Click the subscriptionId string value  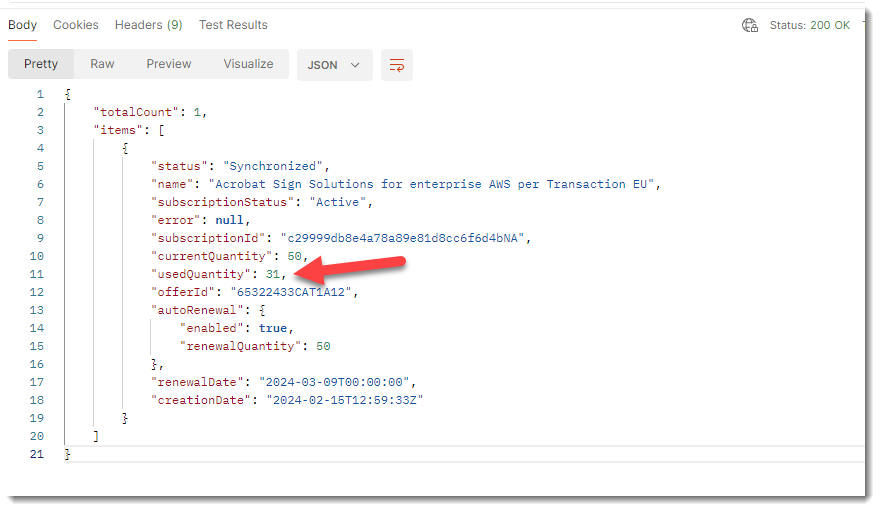pyautogui.click(x=402, y=238)
